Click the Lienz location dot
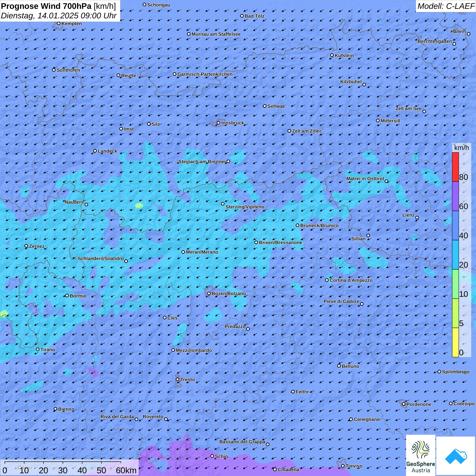This screenshot has height=476, width=476. point(417,218)
